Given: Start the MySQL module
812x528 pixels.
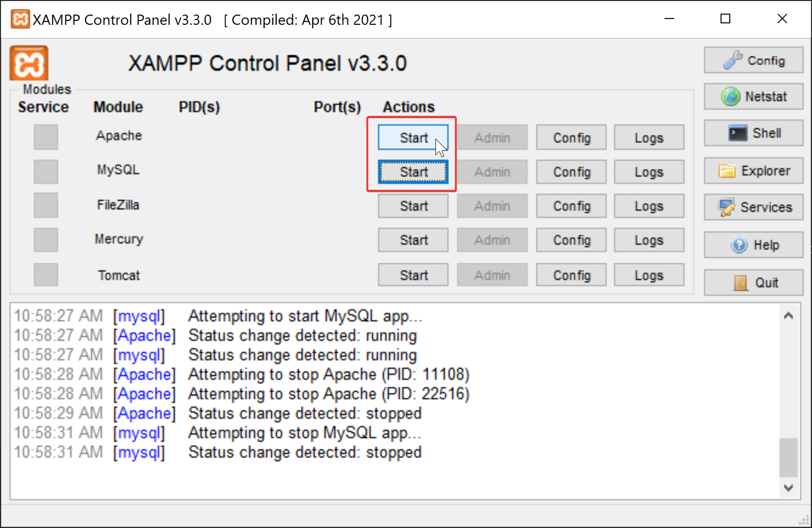Looking at the screenshot, I should 413,172.
